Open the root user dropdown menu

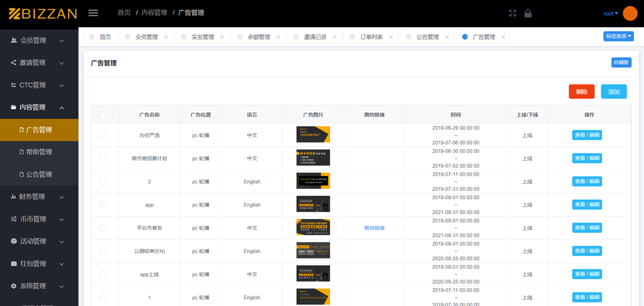[610, 13]
